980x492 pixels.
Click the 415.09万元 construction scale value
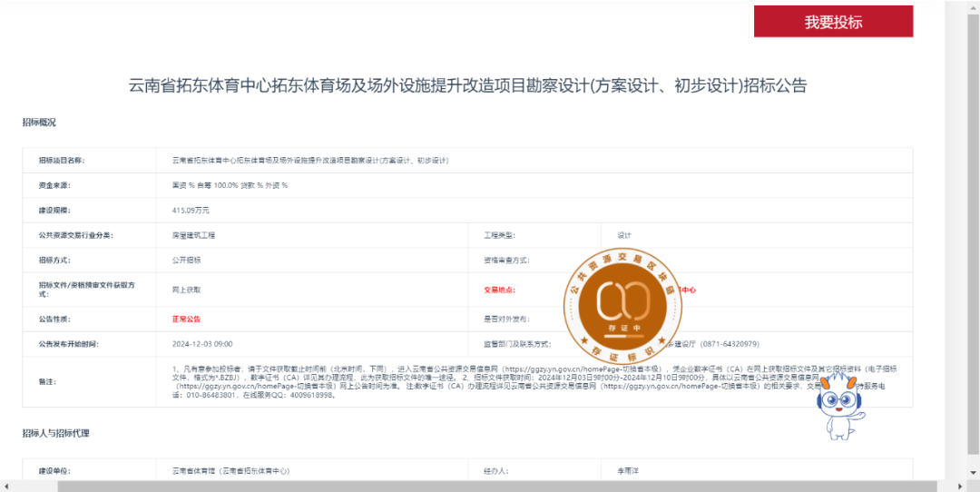coord(191,211)
